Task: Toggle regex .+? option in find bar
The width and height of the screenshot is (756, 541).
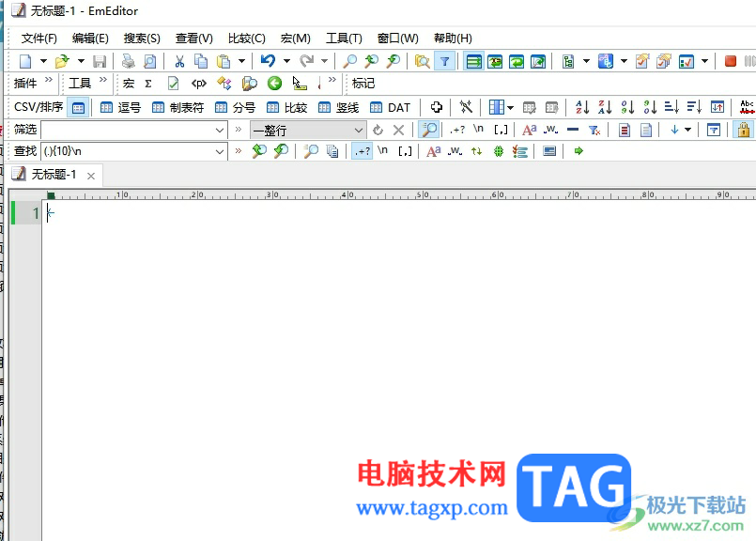Action: click(363, 151)
